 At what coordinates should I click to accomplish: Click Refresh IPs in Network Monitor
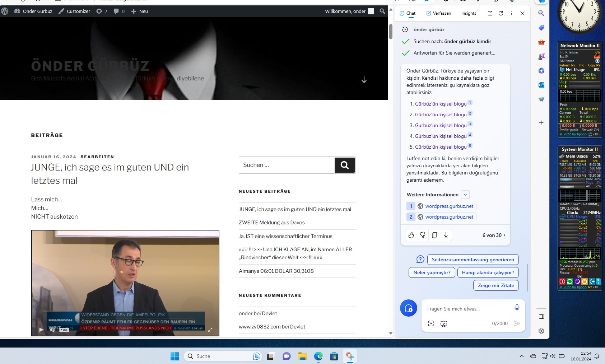pyautogui.click(x=567, y=65)
